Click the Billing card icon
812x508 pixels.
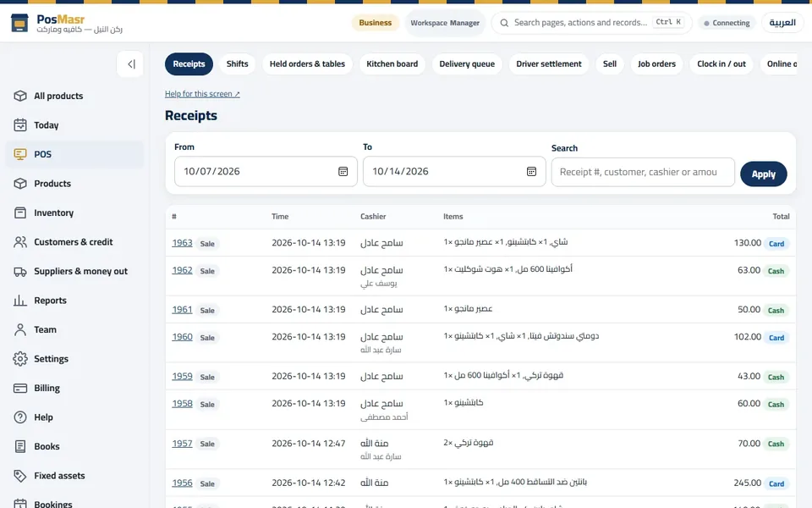click(x=20, y=388)
